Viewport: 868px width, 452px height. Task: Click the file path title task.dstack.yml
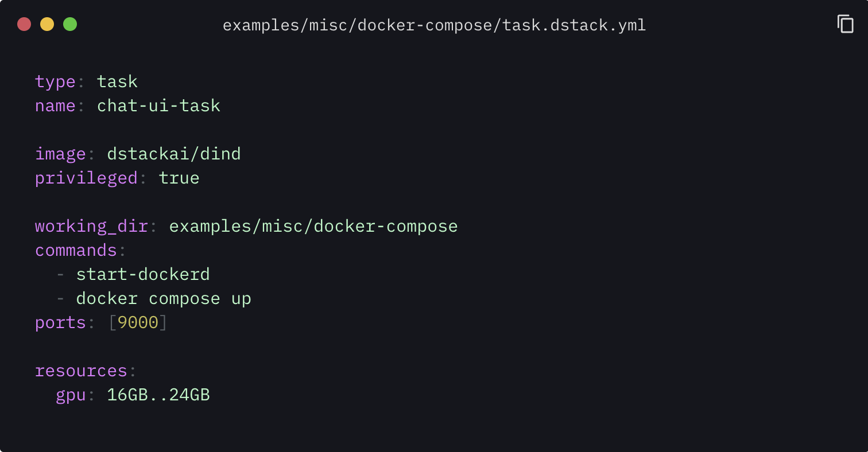pos(434,25)
